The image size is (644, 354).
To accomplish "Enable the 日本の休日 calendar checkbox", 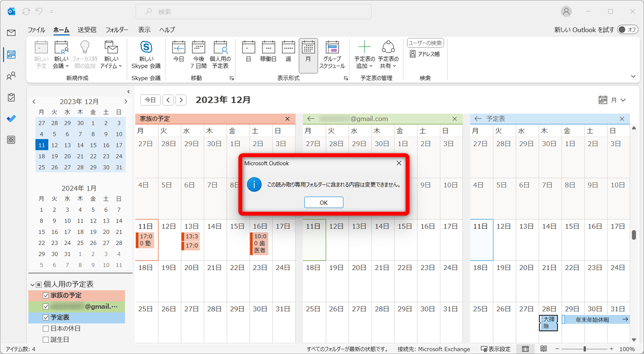I will tap(46, 329).
